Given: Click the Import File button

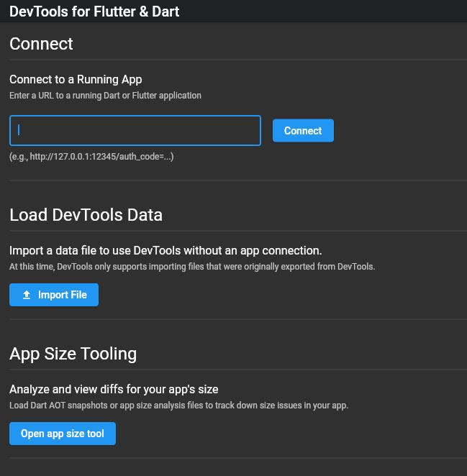Looking at the screenshot, I should coord(54,295).
